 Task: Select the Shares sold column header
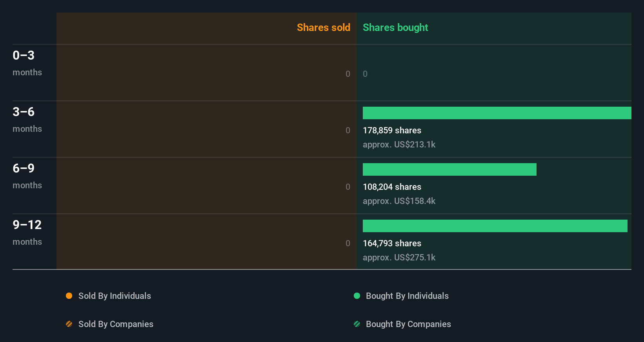pyautogui.click(x=324, y=27)
